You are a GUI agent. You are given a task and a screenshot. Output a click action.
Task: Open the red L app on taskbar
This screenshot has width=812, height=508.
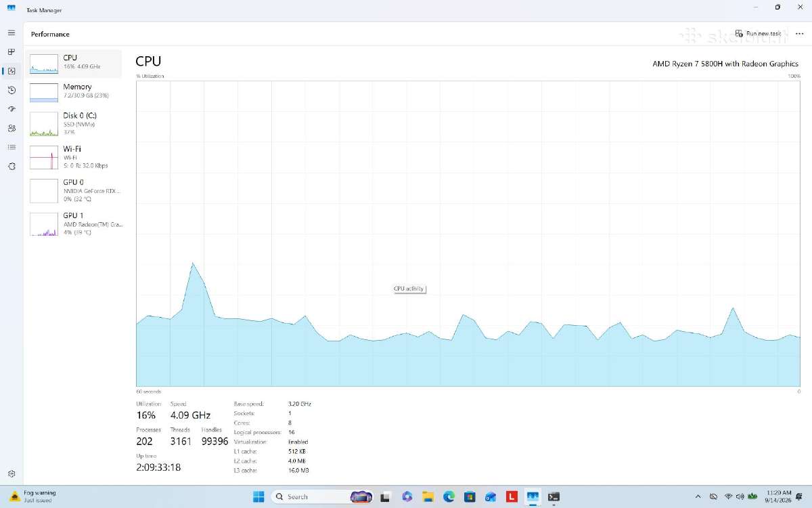512,496
